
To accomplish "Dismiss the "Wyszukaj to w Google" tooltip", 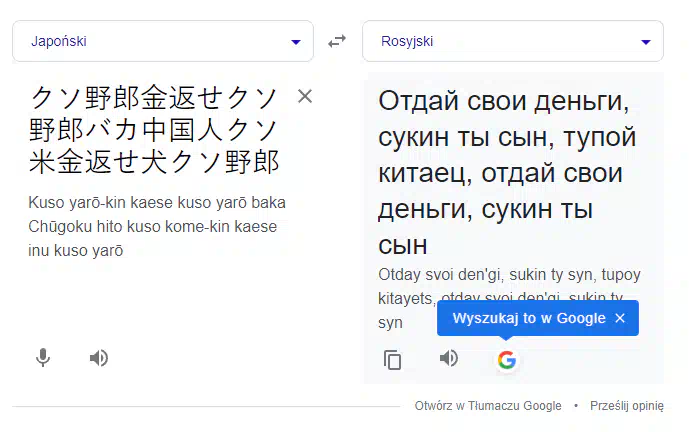I will (x=620, y=318).
